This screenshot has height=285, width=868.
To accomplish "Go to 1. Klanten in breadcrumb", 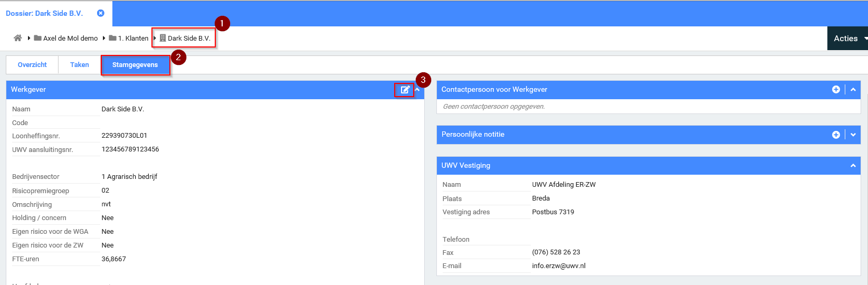I will (x=133, y=38).
